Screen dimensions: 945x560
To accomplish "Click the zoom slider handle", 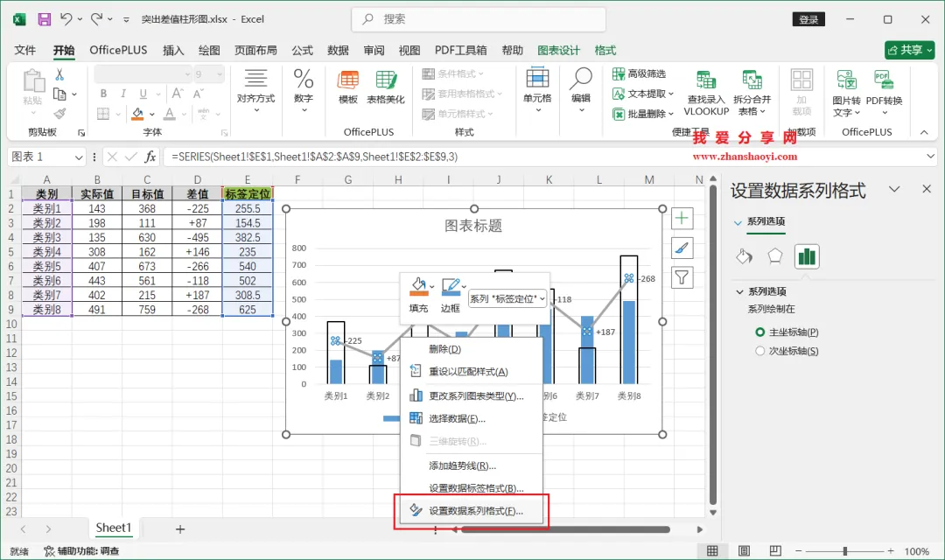I will (x=845, y=551).
